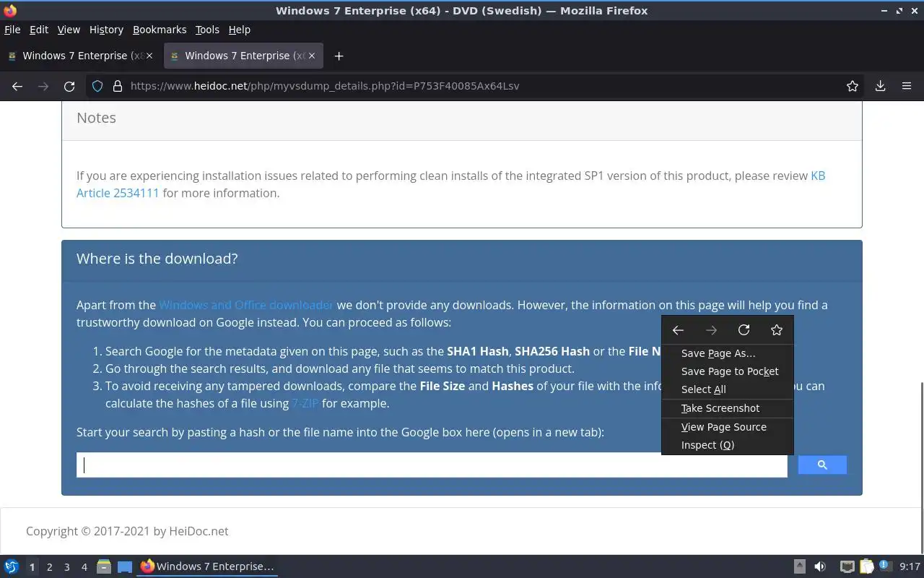This screenshot has width=924, height=578.
Task: Click show desktop icon in taskbar
Action: click(x=125, y=566)
